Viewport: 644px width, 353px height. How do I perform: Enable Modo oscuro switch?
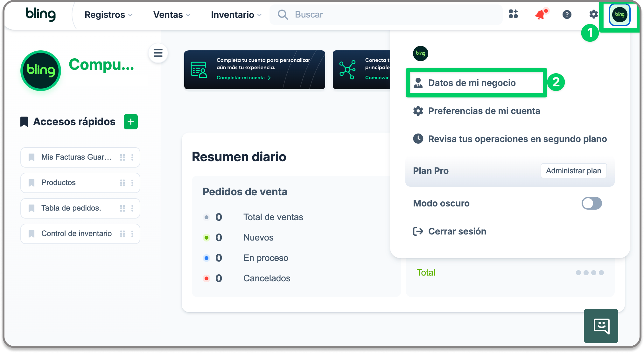(x=591, y=203)
